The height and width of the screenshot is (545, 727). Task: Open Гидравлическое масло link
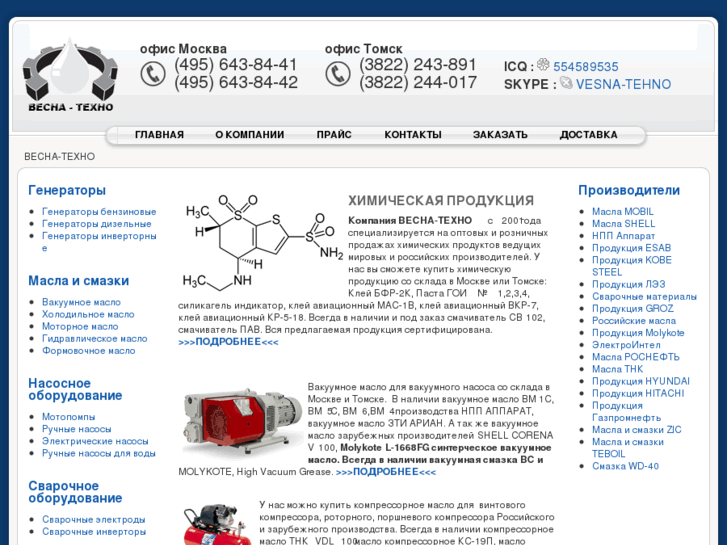click(95, 339)
